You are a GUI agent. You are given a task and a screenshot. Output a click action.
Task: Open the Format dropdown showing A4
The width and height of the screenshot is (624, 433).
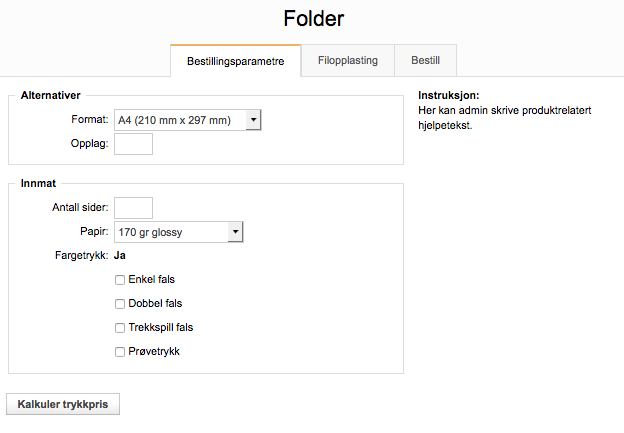pyautogui.click(x=188, y=120)
